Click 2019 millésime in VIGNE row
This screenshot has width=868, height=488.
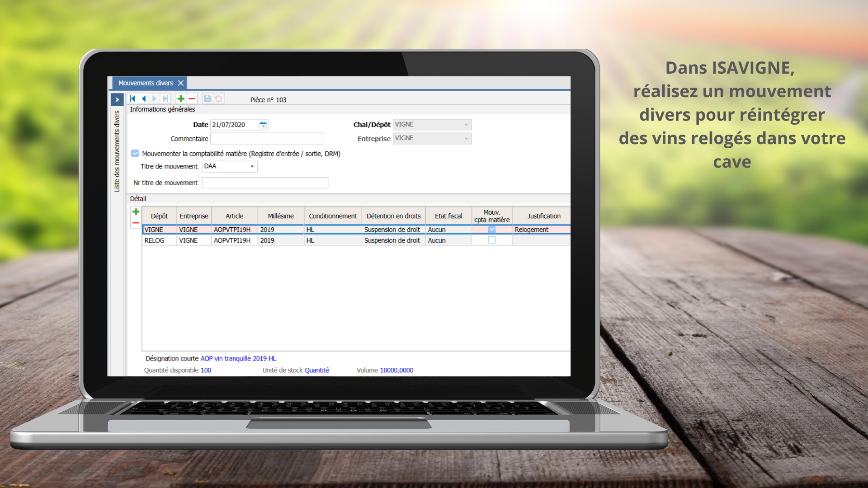pos(281,230)
